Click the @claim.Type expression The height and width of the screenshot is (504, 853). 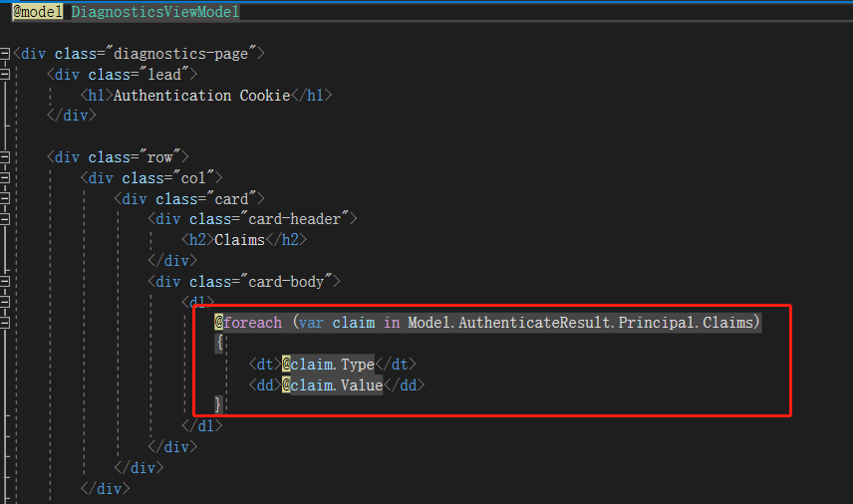pos(328,364)
